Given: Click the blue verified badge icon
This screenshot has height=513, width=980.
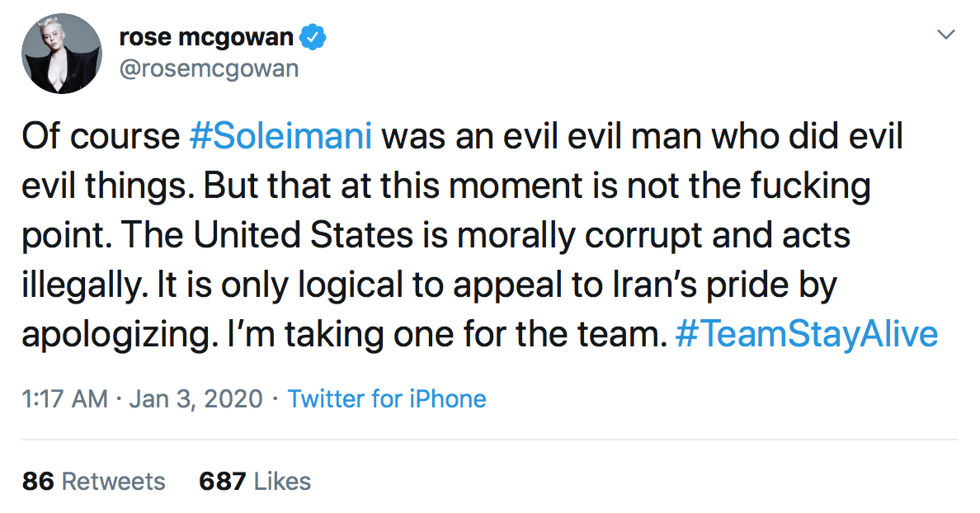Looking at the screenshot, I should [313, 37].
